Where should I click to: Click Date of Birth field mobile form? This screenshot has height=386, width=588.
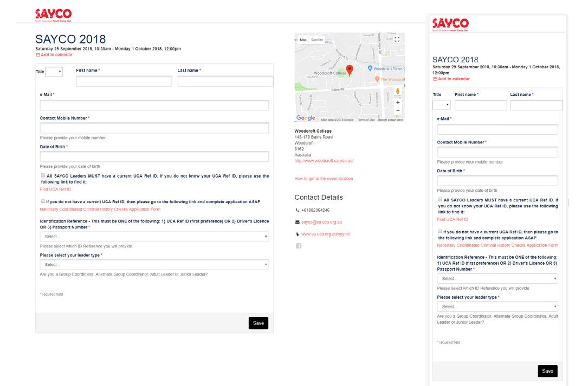tap(497, 181)
